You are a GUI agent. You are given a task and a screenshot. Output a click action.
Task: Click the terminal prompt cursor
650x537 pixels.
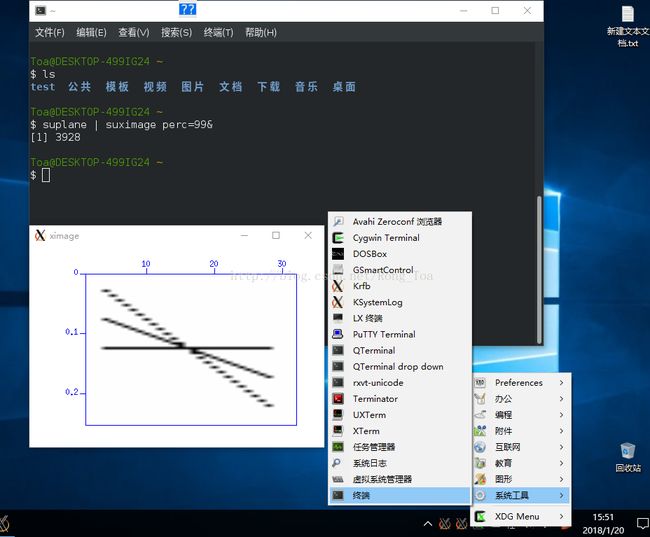tap(46, 175)
